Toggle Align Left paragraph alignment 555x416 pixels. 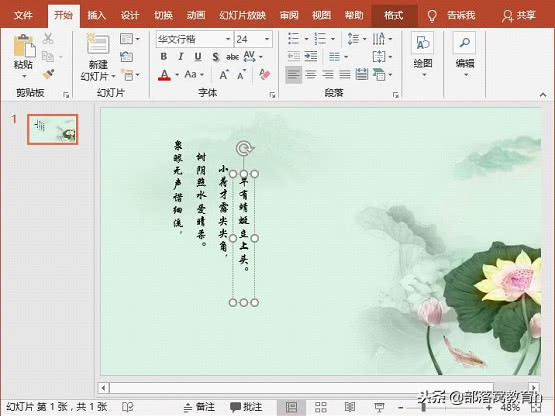tap(293, 75)
